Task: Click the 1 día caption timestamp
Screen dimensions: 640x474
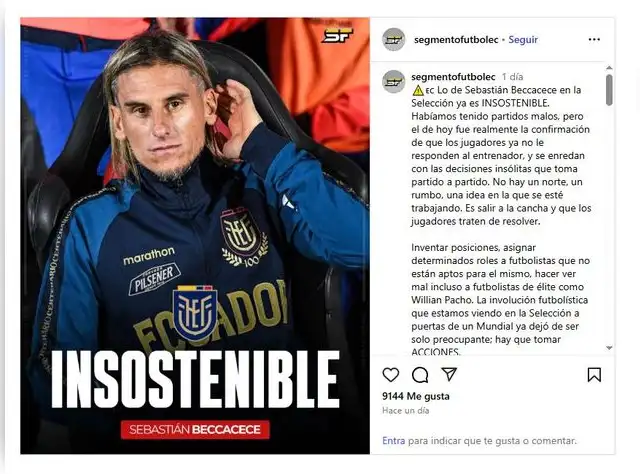Action: click(512, 77)
